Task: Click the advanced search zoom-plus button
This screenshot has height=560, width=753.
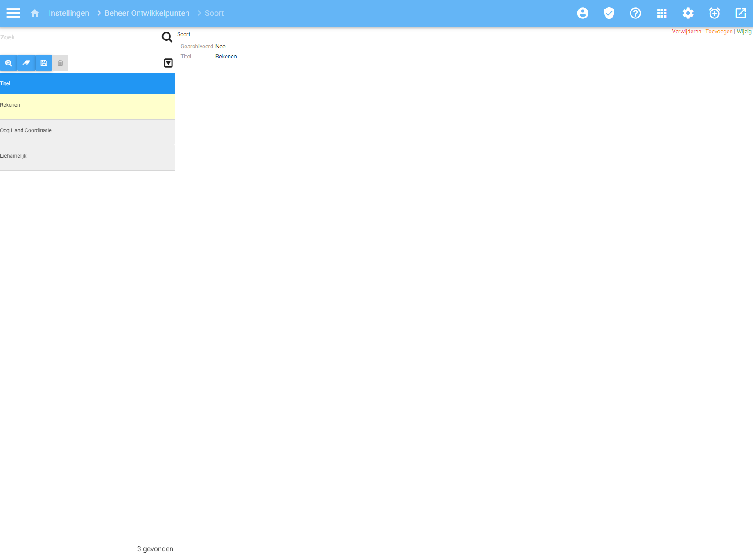Action: coord(8,63)
